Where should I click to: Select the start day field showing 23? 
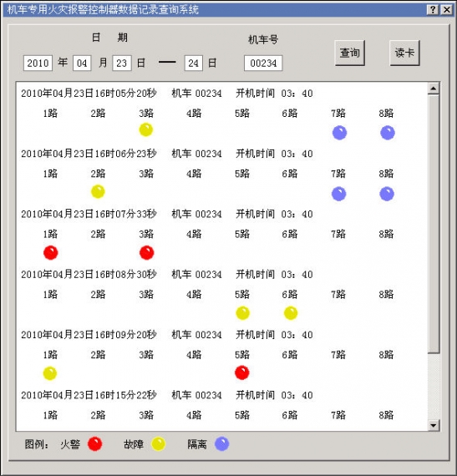click(122, 63)
